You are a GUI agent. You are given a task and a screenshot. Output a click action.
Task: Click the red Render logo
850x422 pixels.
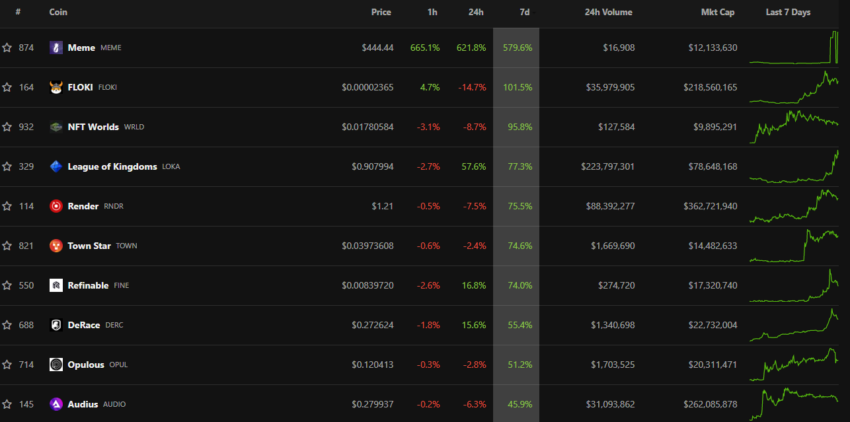click(56, 206)
